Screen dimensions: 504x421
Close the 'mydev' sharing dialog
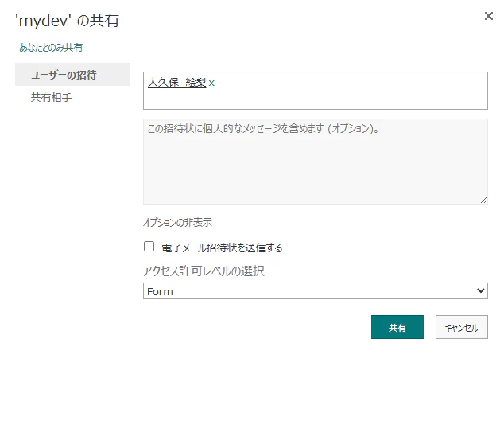(x=489, y=16)
